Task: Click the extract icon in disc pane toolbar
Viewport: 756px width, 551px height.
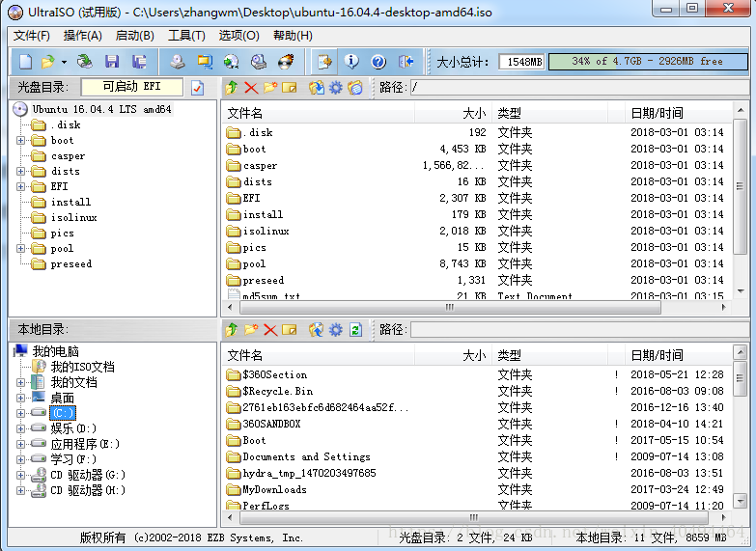Action: pyautogui.click(x=317, y=88)
